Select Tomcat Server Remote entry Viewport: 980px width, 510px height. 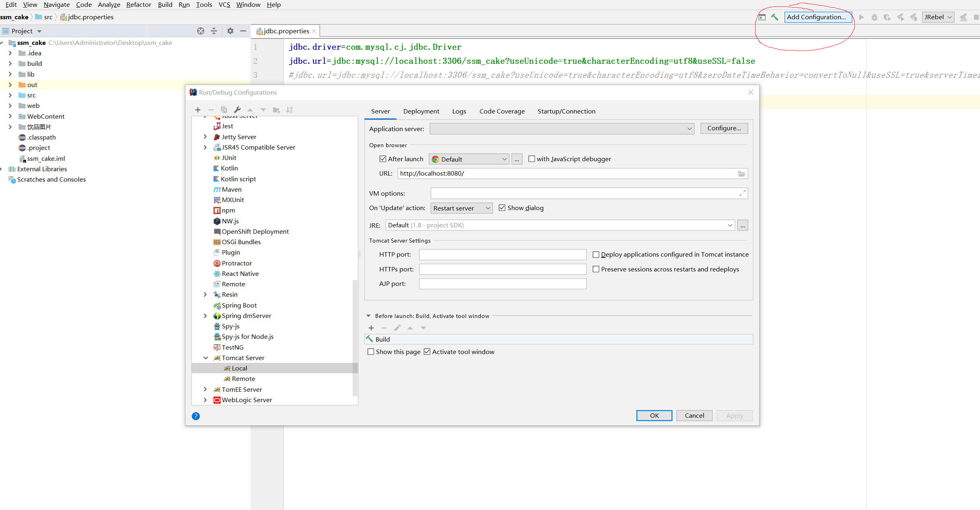click(243, 378)
